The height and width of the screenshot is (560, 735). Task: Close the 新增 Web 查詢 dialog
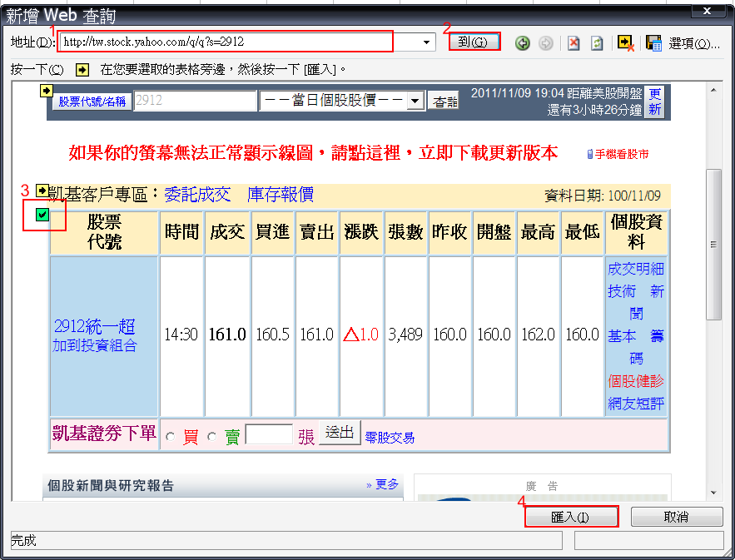pos(707,11)
